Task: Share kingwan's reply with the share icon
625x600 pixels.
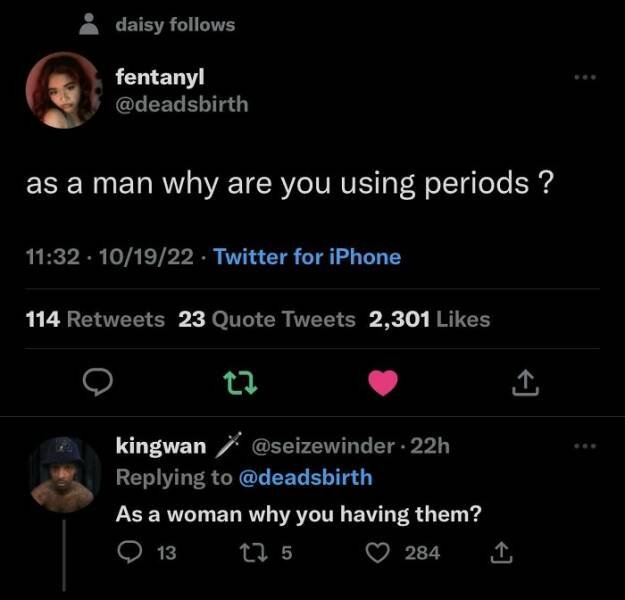Action: point(501,553)
